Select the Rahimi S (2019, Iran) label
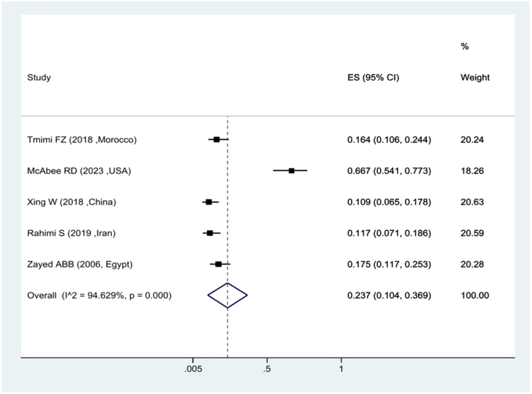Viewport: 532px width, 394px height. (71, 233)
